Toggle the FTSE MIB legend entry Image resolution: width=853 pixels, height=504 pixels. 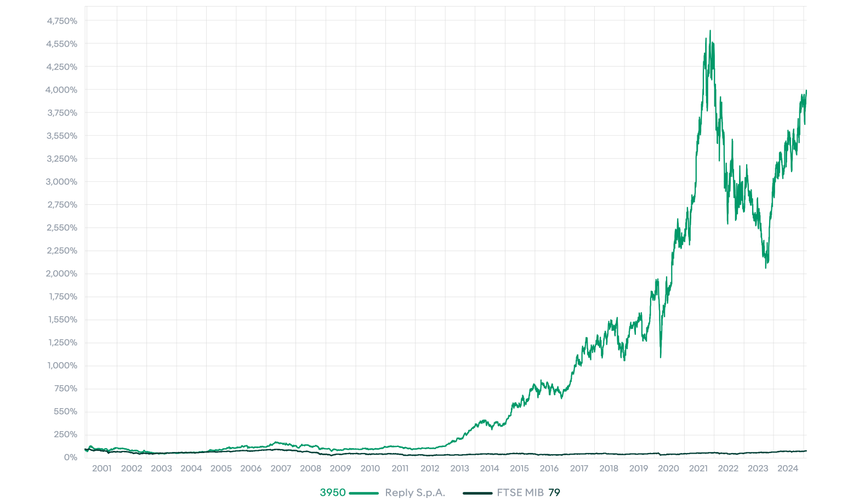point(520,492)
